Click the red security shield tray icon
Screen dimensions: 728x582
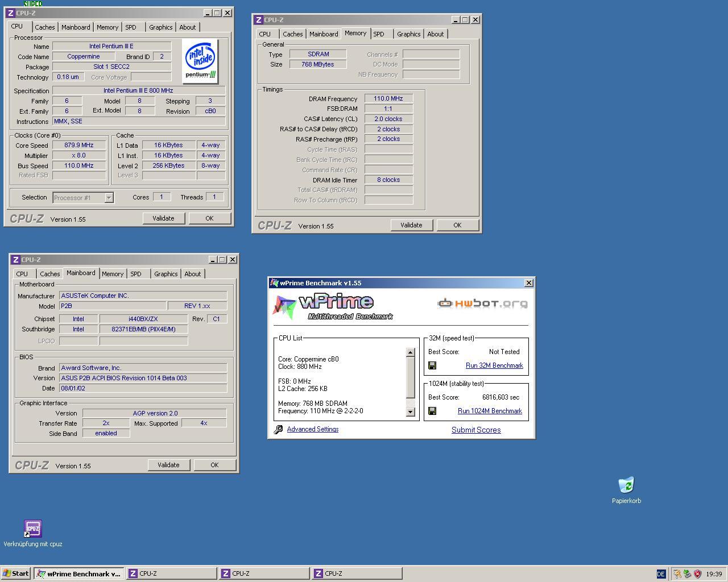(697, 574)
